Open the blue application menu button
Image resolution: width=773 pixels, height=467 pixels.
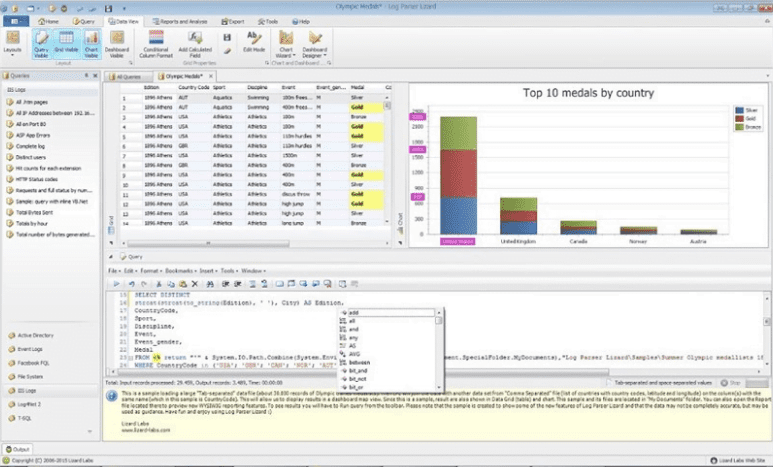tap(16, 21)
